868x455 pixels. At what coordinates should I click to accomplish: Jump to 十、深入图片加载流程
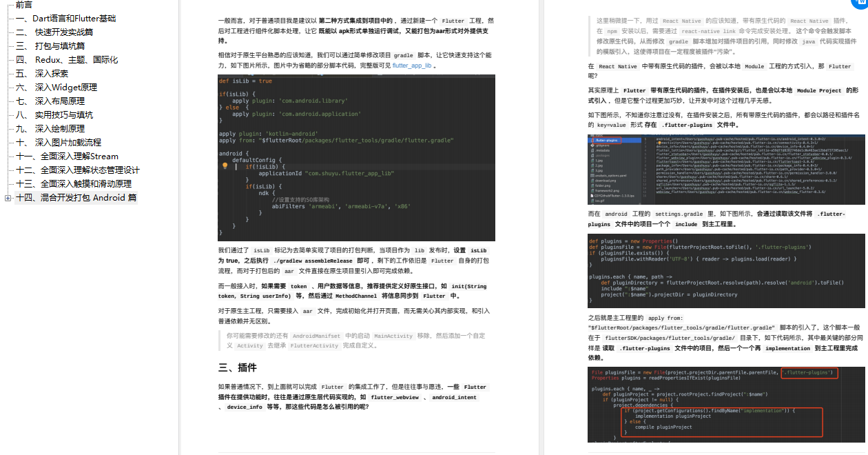pyautogui.click(x=59, y=143)
